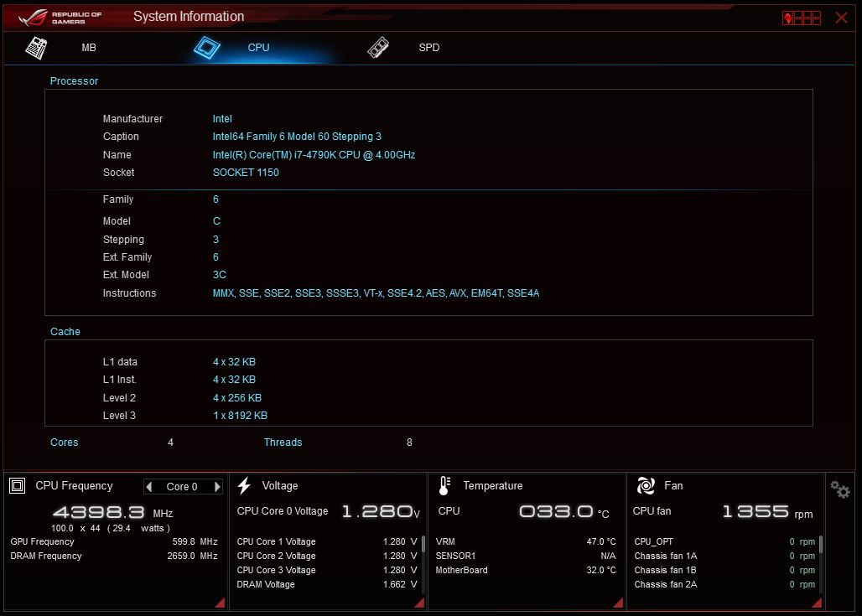Click the Voltage lightning bolt icon
The height and width of the screenshot is (616, 862).
pyautogui.click(x=244, y=486)
